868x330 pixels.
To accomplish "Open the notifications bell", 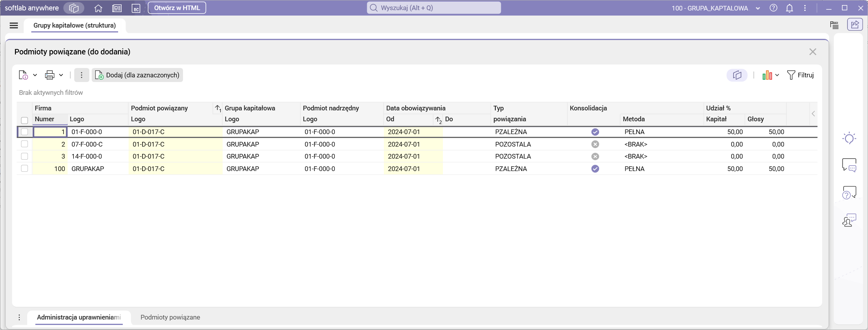I will [x=789, y=8].
